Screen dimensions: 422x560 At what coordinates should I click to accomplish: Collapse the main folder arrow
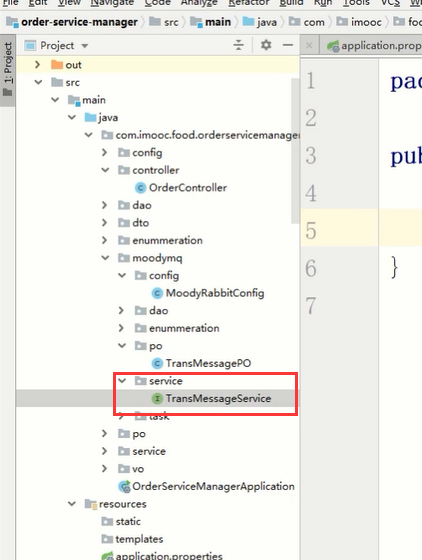[x=55, y=100]
